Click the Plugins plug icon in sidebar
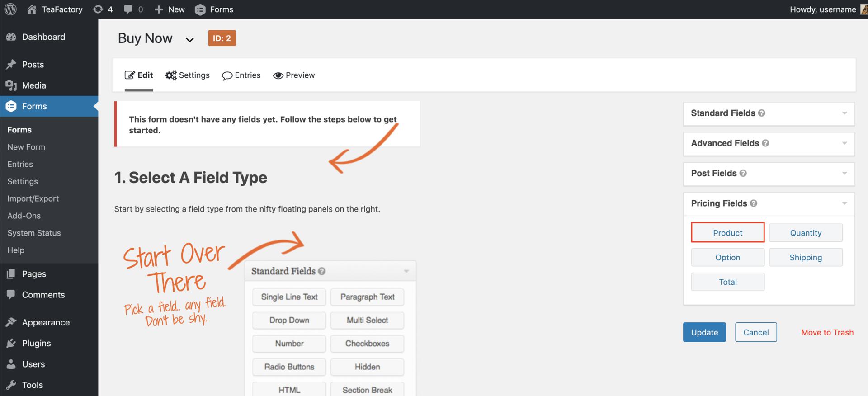This screenshot has height=396, width=868. point(11,343)
